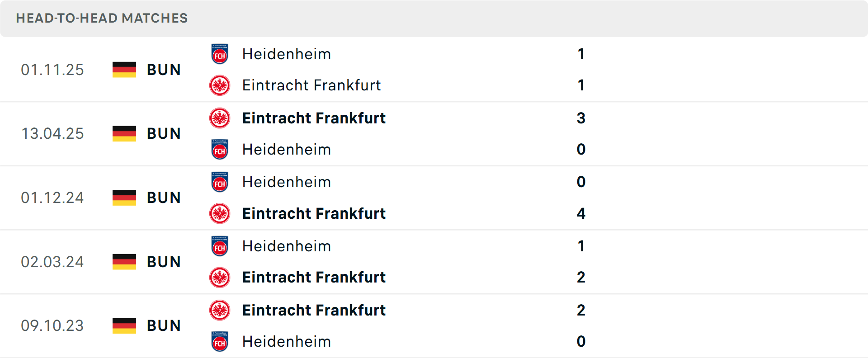
Task: Click the HEAD-TO-HEAD MATCHES header
Action: (x=102, y=18)
